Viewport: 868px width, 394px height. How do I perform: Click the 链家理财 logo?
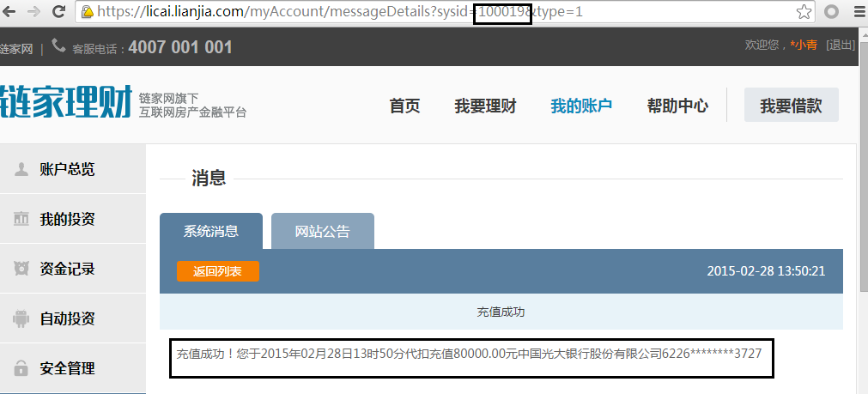click(66, 102)
